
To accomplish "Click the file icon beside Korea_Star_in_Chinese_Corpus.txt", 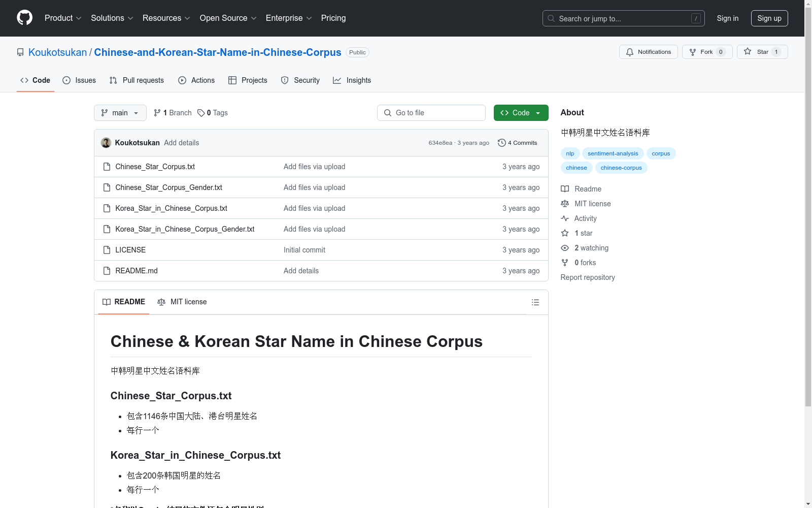I will pyautogui.click(x=107, y=208).
